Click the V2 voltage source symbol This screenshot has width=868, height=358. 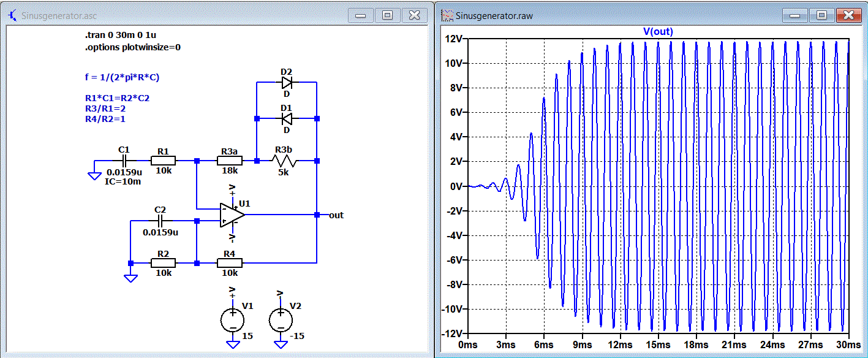280,320
